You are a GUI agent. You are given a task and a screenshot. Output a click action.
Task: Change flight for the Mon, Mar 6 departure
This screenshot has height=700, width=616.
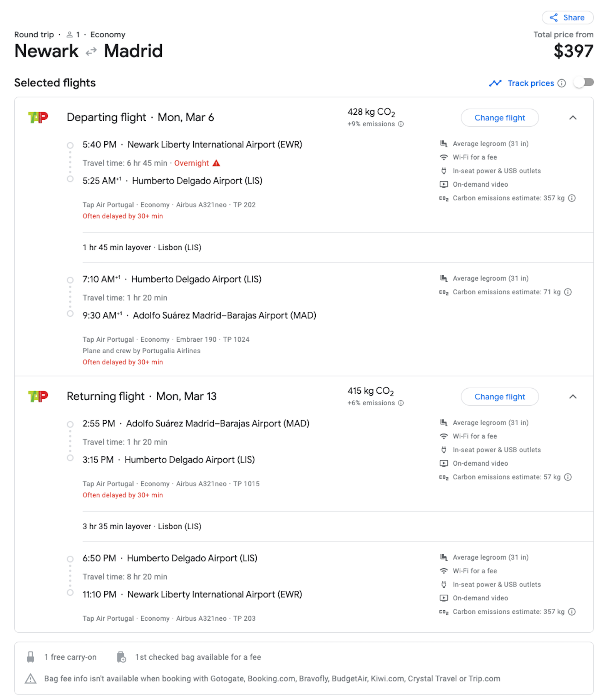point(499,118)
